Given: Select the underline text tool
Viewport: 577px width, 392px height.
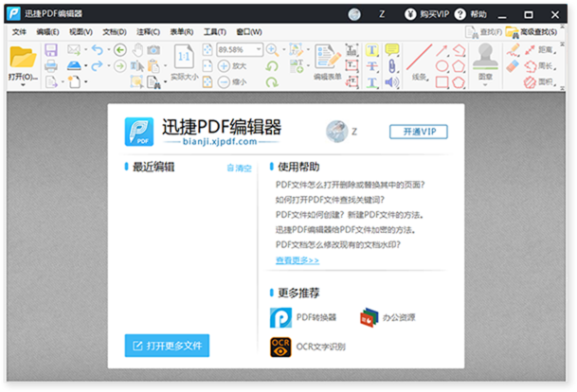Looking at the screenshot, I should (x=372, y=82).
